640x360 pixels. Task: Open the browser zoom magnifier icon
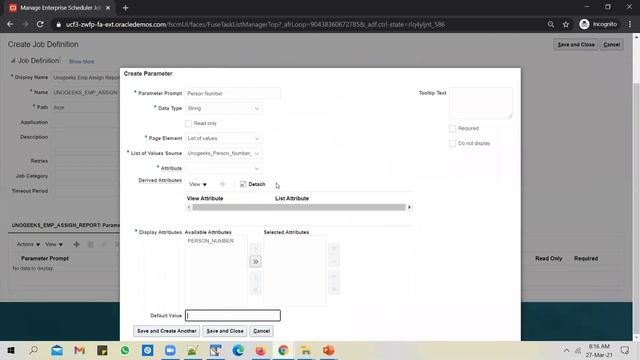click(551, 24)
